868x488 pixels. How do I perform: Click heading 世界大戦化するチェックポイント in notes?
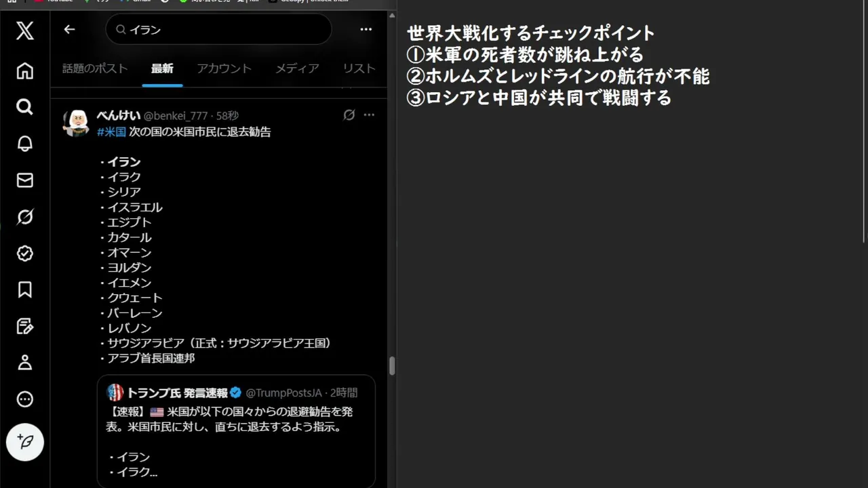click(531, 33)
